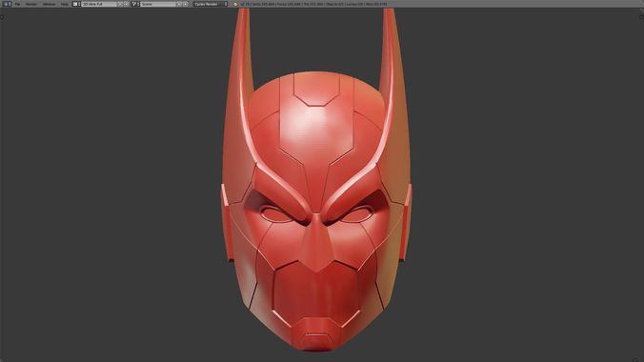Delete the current screen layout
This screenshot has width=644, height=362.
(x=126, y=4)
